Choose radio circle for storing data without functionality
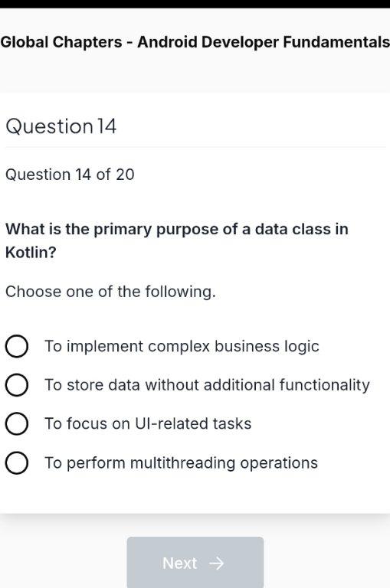Image resolution: width=390 pixels, height=588 pixels. click(x=17, y=385)
